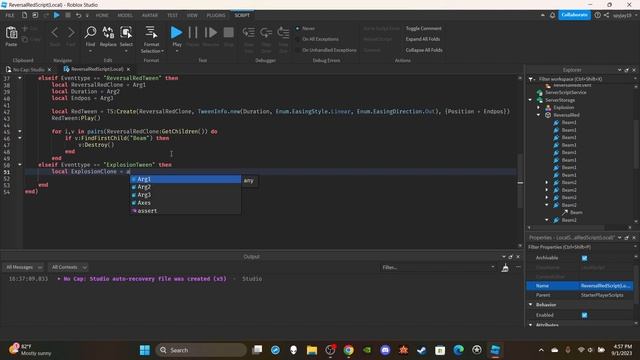Open the All Messages dropdown in Output
The height and width of the screenshot is (360, 640).
(23, 267)
